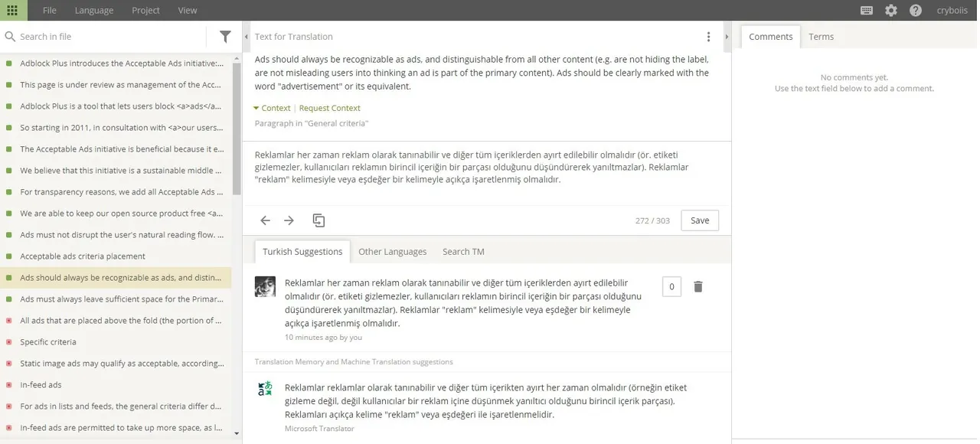Select string 'Adblock Plus is a tool that lets users block'
Image resolution: width=980 pixels, height=444 pixels.
[116, 106]
